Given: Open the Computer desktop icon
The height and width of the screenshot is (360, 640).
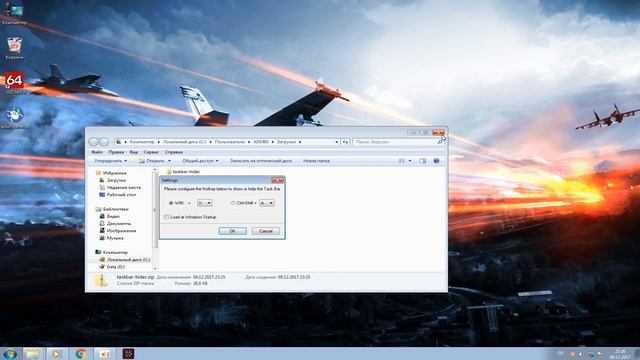Looking at the screenshot, I should pos(14,13).
